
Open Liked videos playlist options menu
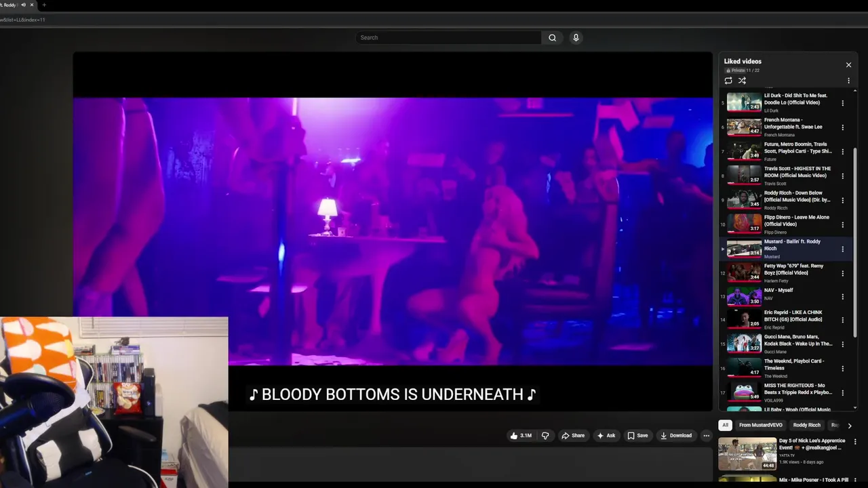coord(848,81)
